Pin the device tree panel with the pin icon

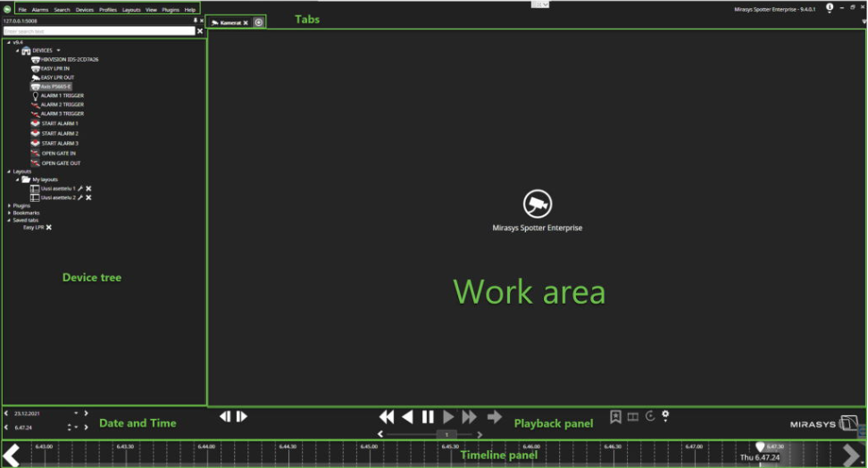pyautogui.click(x=195, y=20)
